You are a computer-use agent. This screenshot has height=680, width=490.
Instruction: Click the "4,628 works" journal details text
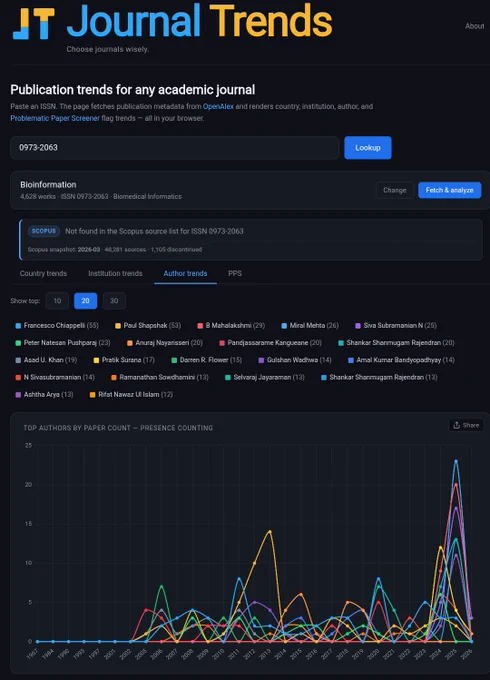(x=101, y=196)
